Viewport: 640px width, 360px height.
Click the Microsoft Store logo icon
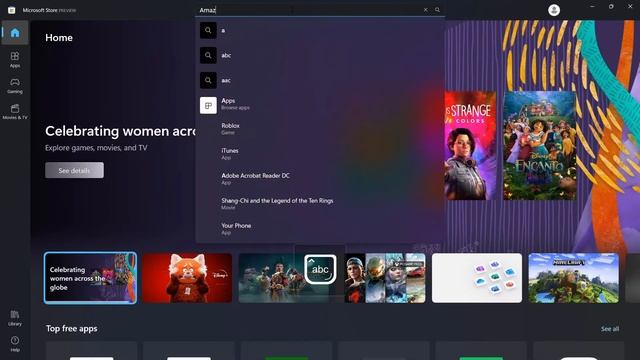click(11, 10)
